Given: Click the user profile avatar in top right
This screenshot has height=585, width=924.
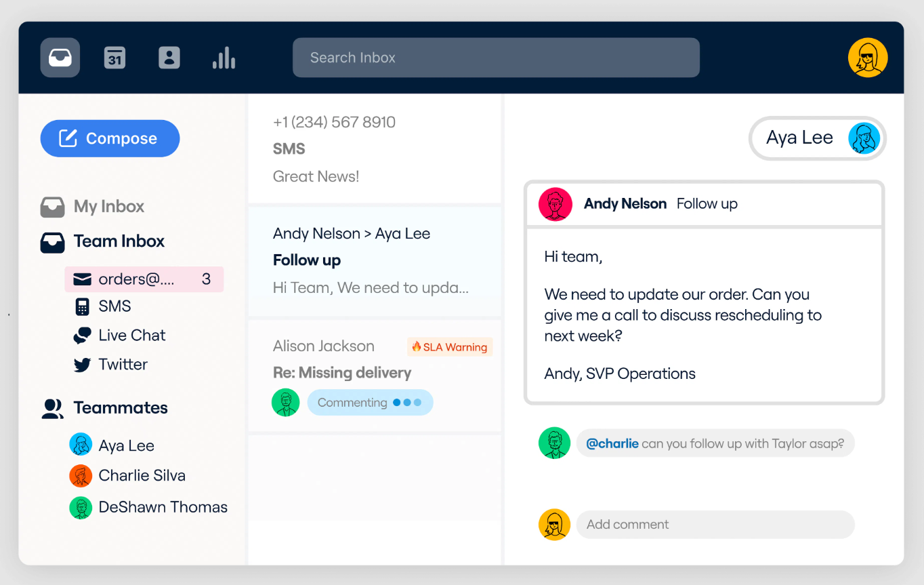Looking at the screenshot, I should 868,58.
